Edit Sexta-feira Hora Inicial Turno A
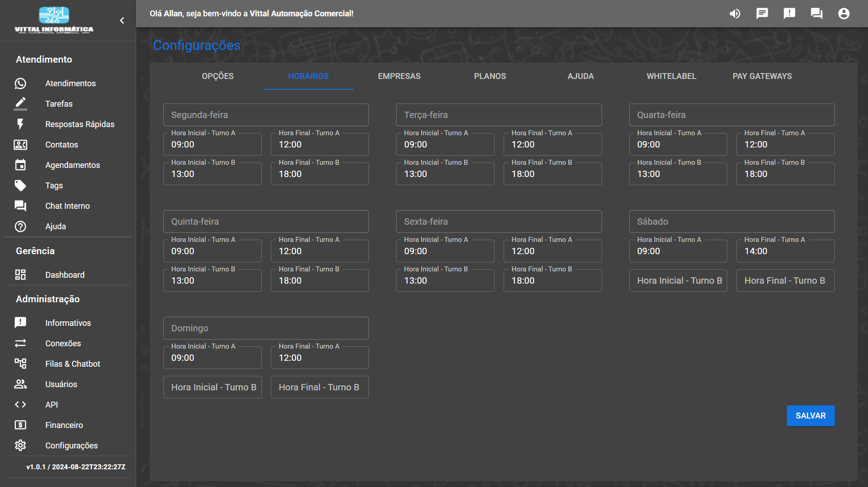This screenshot has width=868, height=487. click(445, 251)
